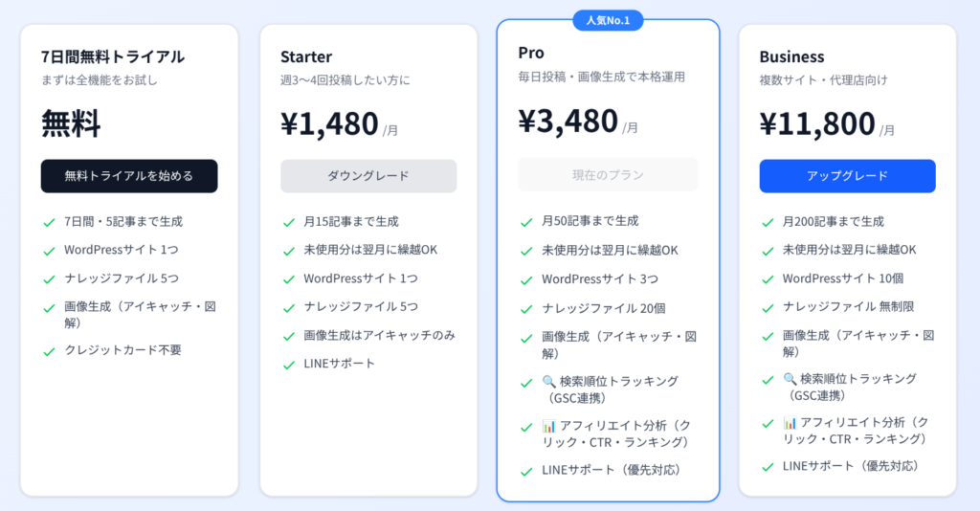Click checkmark beside 7日間・5記事まで生成
The width and height of the screenshot is (980, 511).
(x=49, y=223)
